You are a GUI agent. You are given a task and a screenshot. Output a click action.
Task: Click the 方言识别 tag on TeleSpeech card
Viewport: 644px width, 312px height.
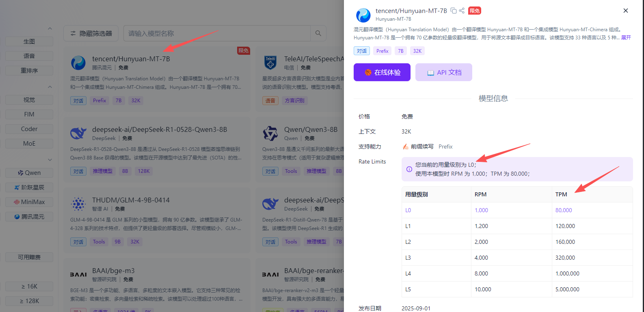tap(295, 101)
